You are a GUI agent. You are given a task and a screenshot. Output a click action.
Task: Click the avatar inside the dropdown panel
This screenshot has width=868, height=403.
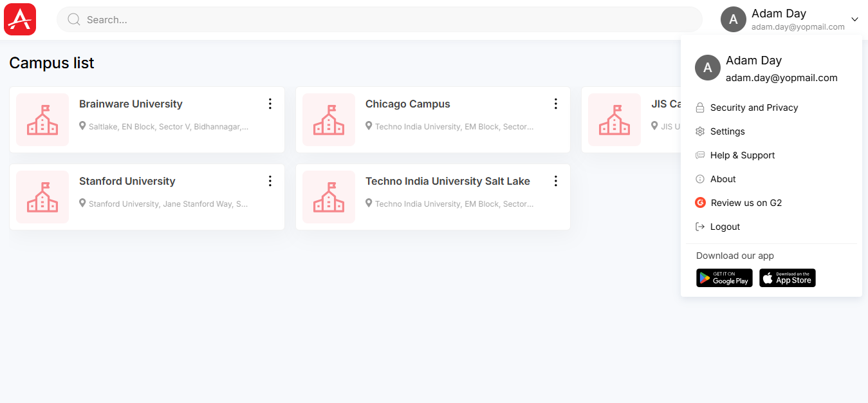[708, 68]
